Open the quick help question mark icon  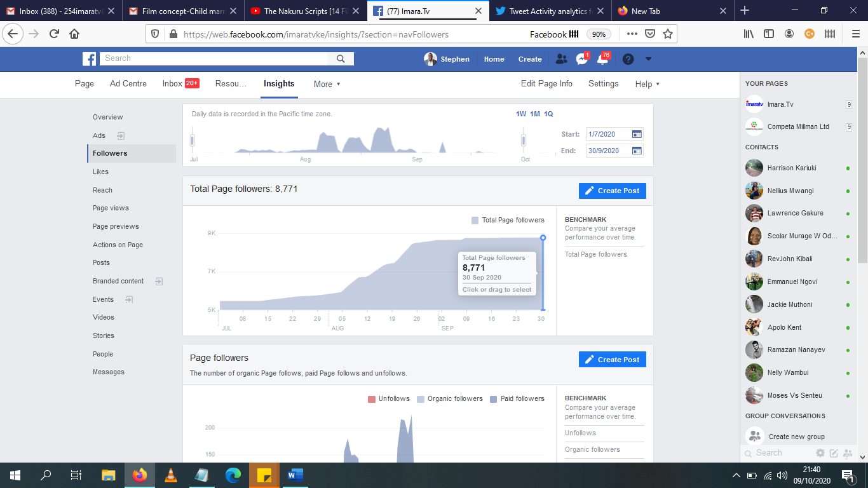click(x=628, y=59)
